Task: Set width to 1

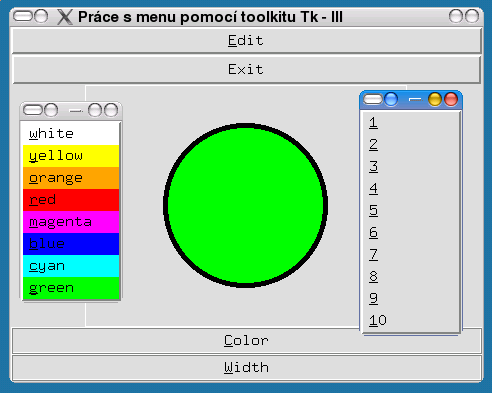Action: [x=411, y=123]
